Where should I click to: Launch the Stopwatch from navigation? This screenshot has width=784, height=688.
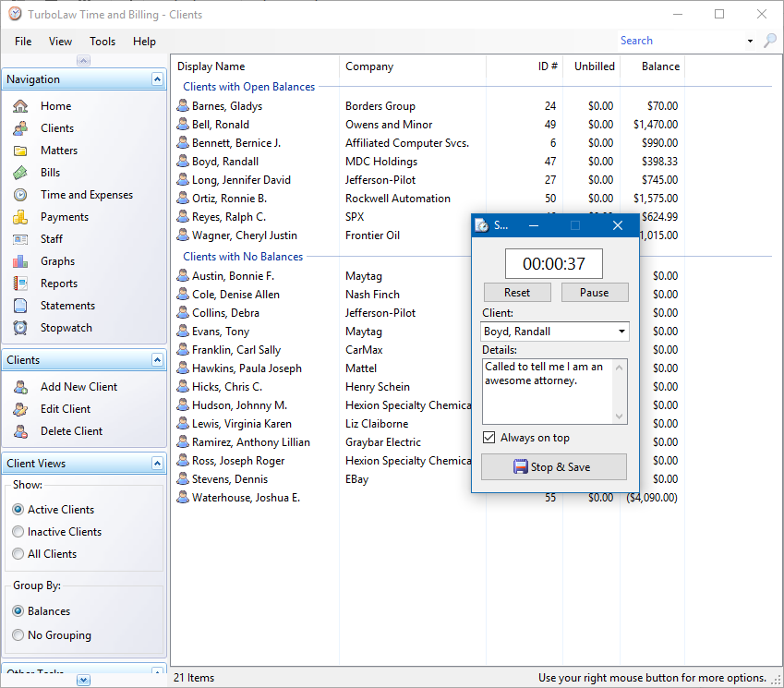[20, 328]
